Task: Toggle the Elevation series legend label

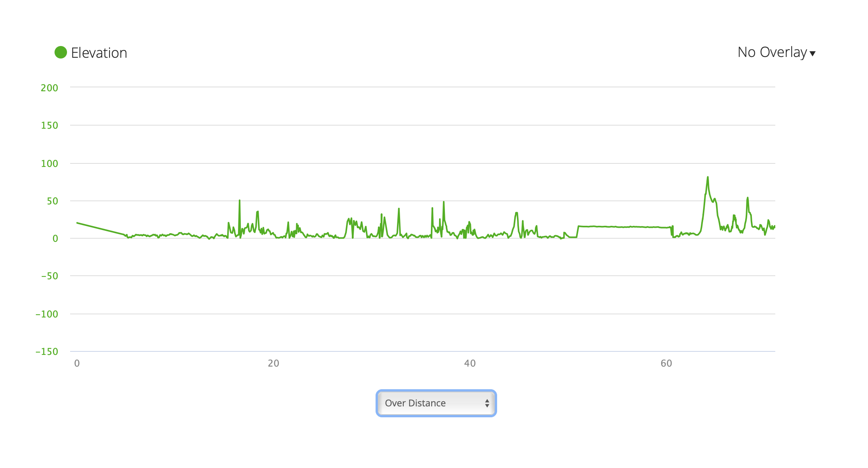Action: [99, 53]
